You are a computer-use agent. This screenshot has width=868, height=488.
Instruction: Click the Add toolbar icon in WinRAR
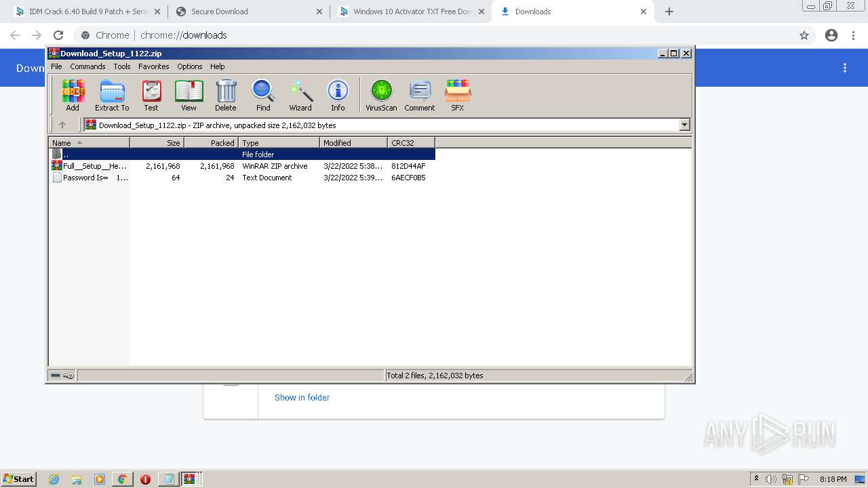73,95
